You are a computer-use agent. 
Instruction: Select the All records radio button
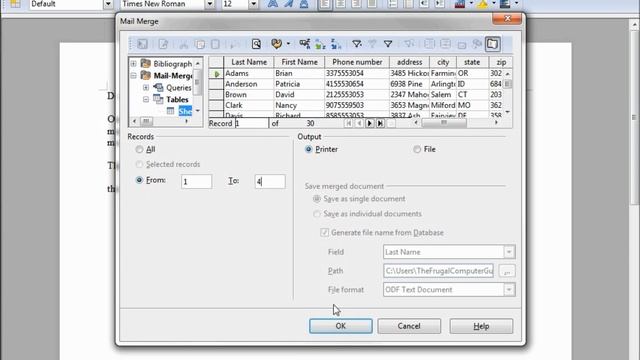tap(139, 149)
